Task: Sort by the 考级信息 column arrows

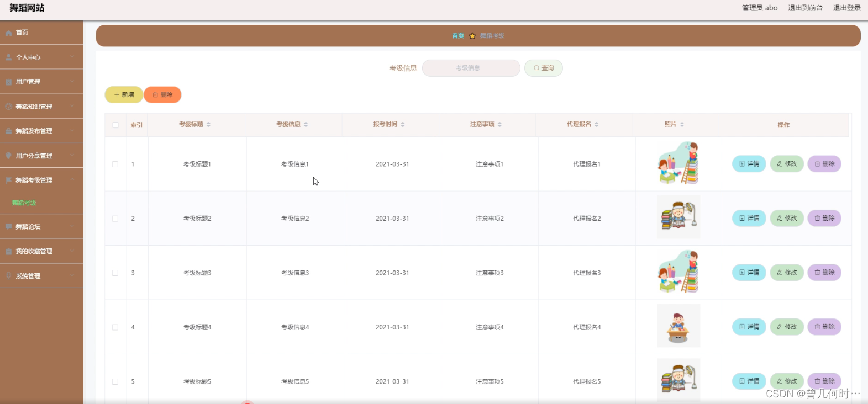Action: pyautogui.click(x=306, y=125)
